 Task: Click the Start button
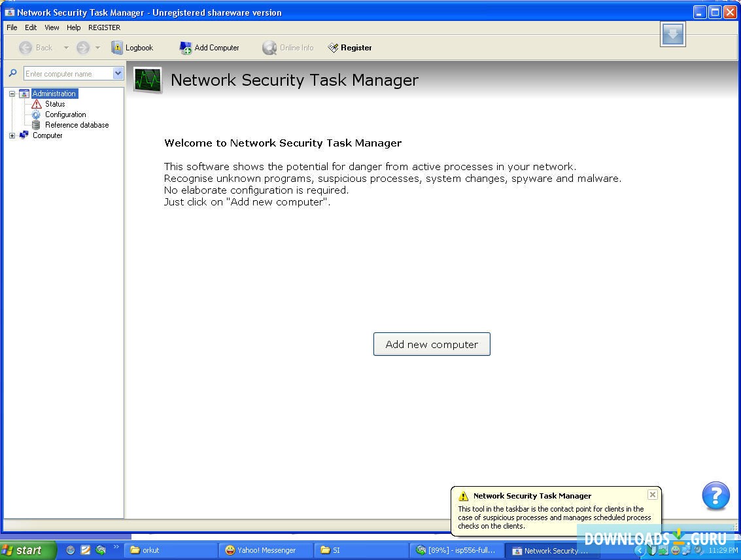click(27, 550)
